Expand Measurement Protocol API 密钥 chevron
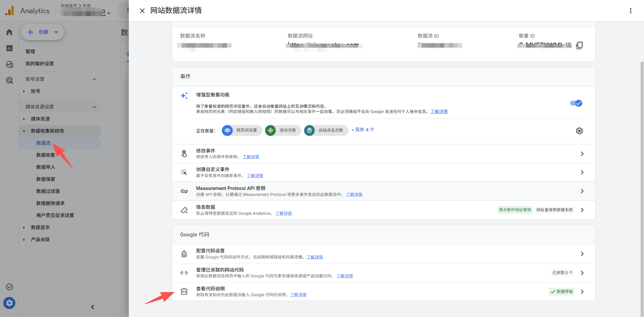 click(582, 191)
